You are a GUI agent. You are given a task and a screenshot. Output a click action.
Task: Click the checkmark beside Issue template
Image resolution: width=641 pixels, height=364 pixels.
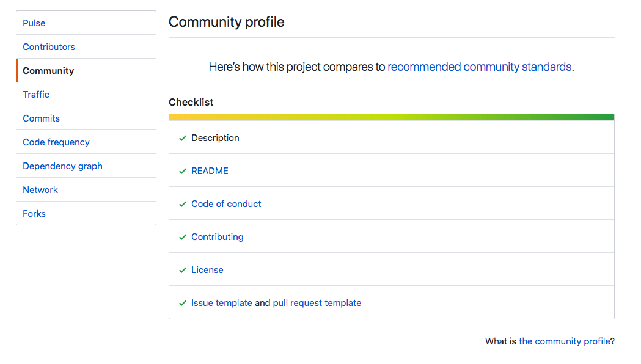coord(182,304)
